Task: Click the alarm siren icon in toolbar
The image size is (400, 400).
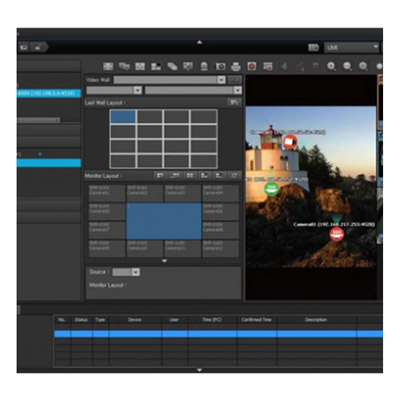Action: tap(204, 66)
